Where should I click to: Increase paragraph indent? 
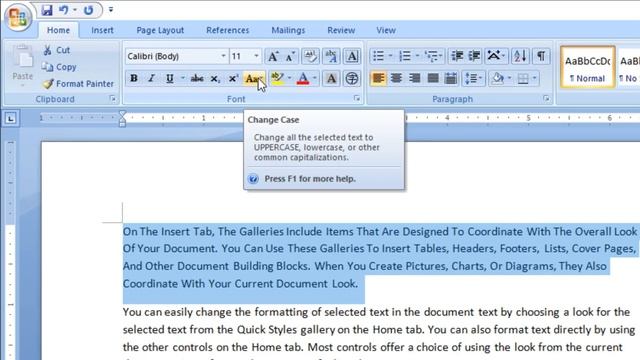pos(474,56)
